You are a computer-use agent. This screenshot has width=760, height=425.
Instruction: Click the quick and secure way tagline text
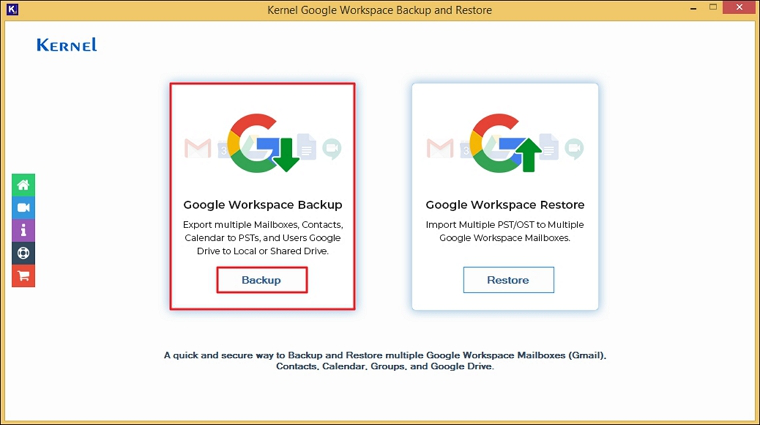(x=385, y=361)
